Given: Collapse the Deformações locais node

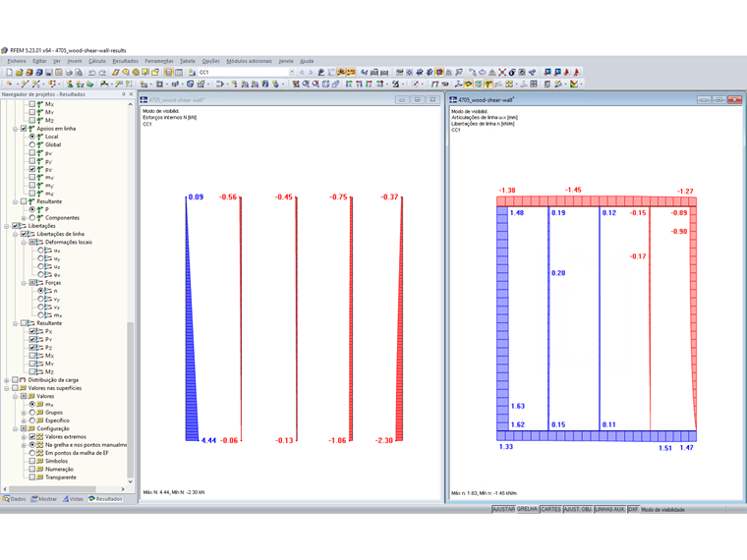Looking at the screenshot, I should click(x=24, y=243).
